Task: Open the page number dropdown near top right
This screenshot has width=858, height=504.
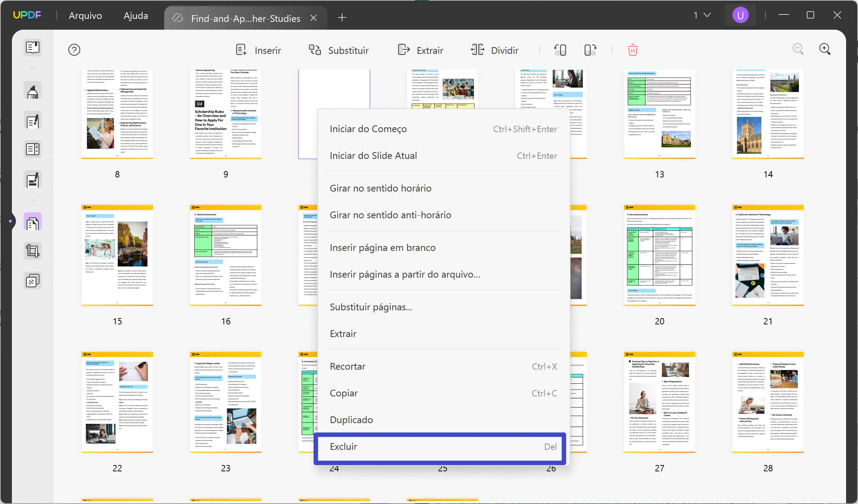Action: pyautogui.click(x=702, y=15)
